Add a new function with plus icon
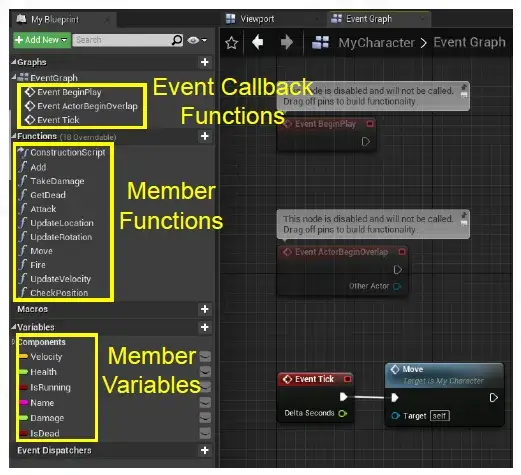Screen dimensions: 521x475 (205, 136)
